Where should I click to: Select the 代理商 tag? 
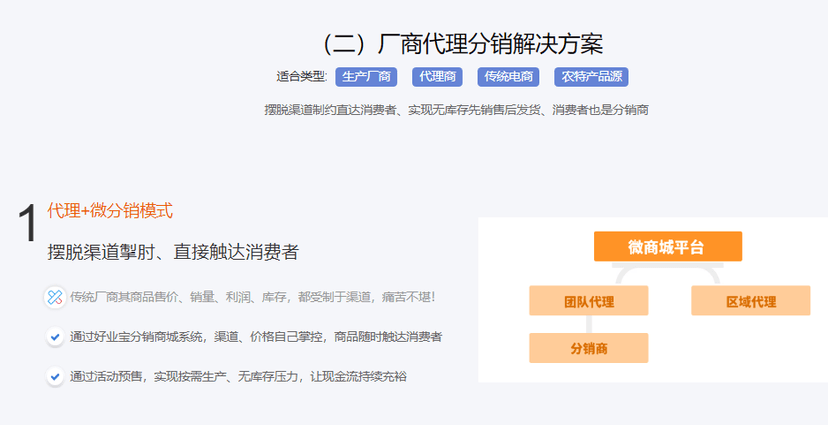[x=436, y=76]
